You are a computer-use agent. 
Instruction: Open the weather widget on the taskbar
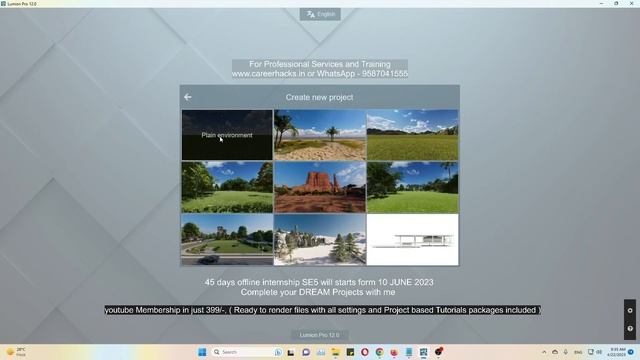tap(17, 352)
